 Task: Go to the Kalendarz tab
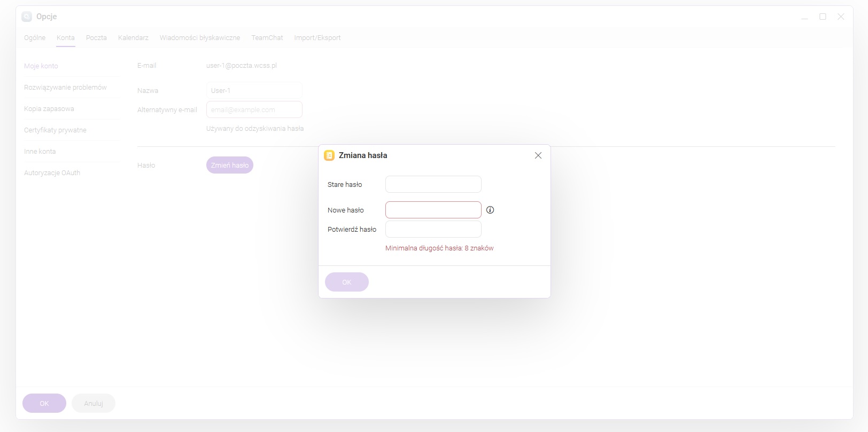click(x=133, y=38)
